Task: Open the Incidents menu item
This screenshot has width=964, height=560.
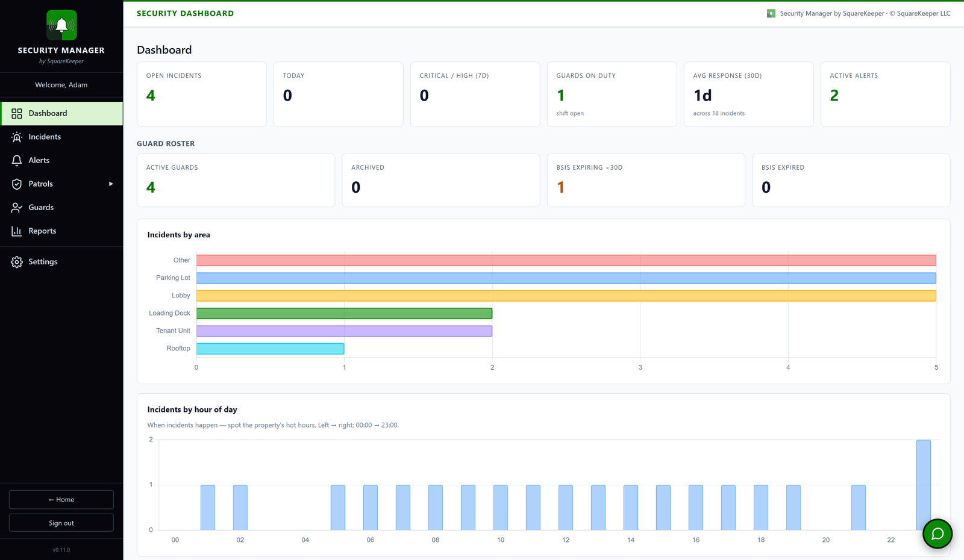Action: (61, 137)
